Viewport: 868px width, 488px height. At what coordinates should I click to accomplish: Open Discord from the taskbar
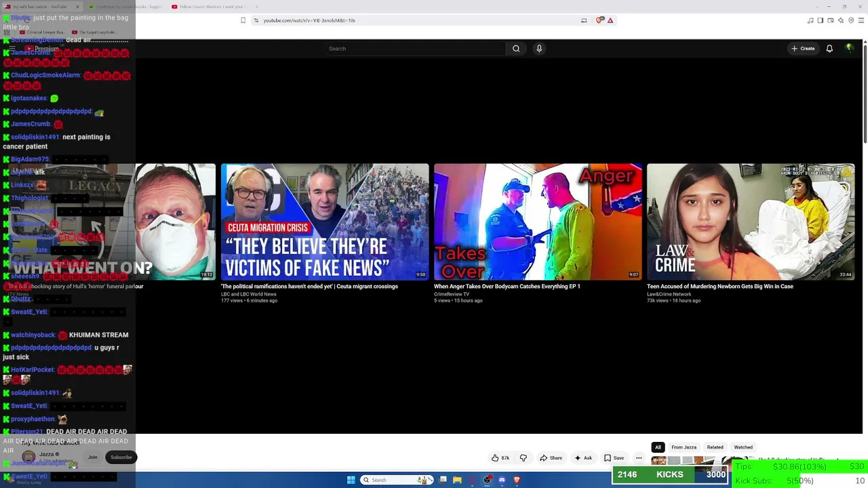pos(502,480)
